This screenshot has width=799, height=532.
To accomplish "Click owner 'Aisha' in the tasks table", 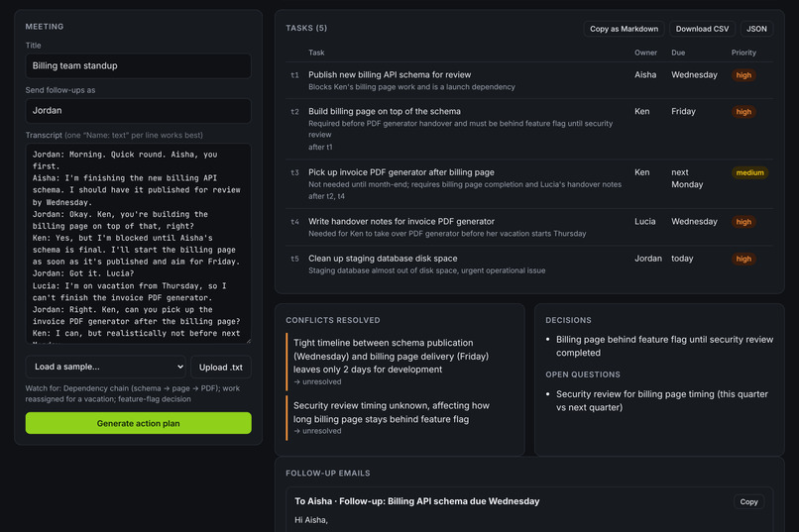I will 645,75.
